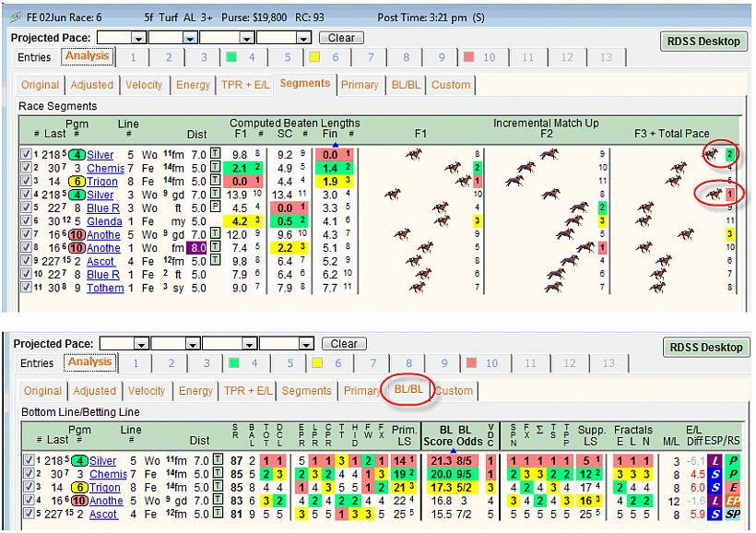Click the RDSS Desktop button in lower panel
756x533 pixels.
click(706, 348)
